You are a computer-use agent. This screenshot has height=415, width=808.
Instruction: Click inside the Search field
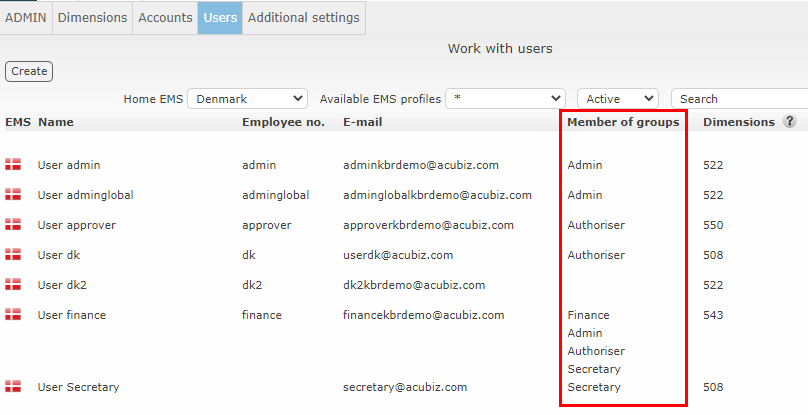(x=739, y=98)
